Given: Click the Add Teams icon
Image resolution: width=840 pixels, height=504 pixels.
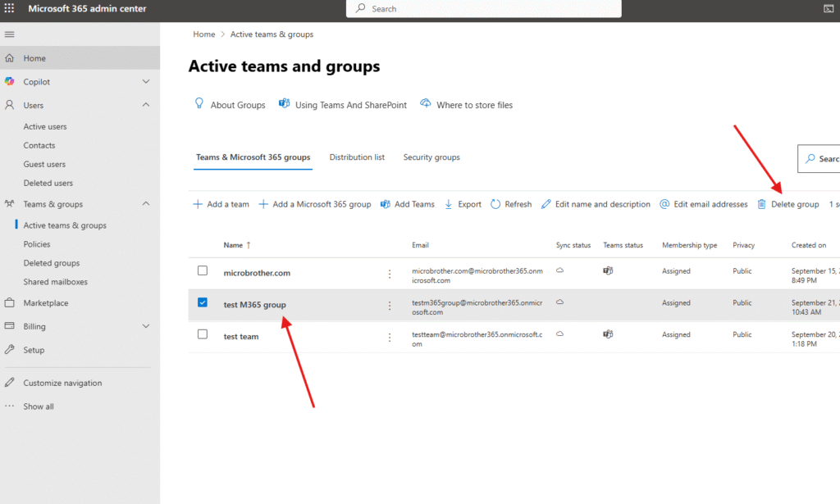Looking at the screenshot, I should 386,204.
